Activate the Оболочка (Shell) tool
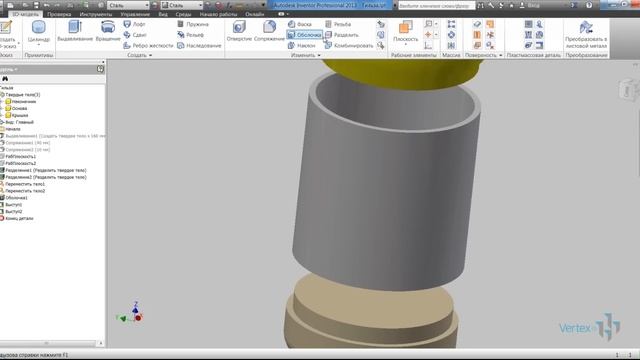Image resolution: width=640 pixels, height=360 pixels. pyautogui.click(x=304, y=35)
